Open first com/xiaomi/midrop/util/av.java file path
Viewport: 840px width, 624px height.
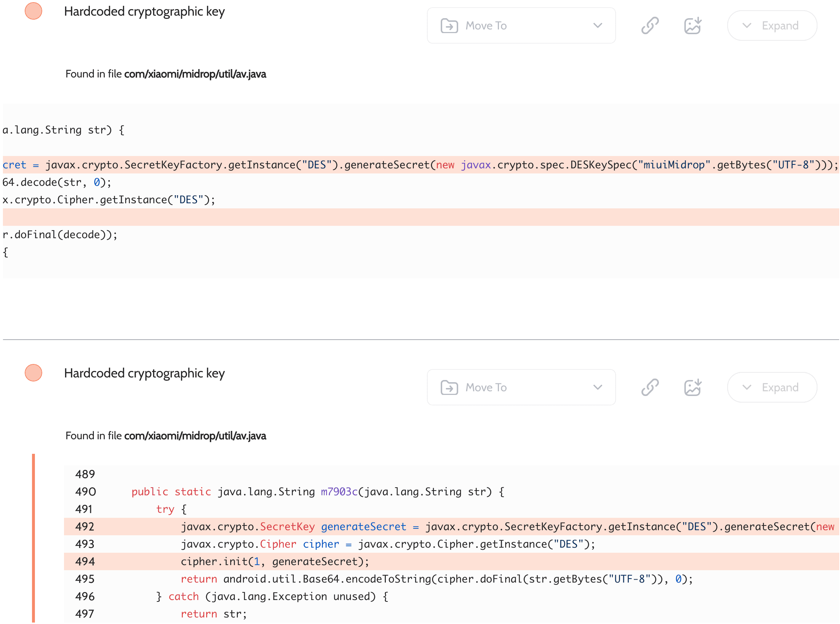tap(195, 74)
